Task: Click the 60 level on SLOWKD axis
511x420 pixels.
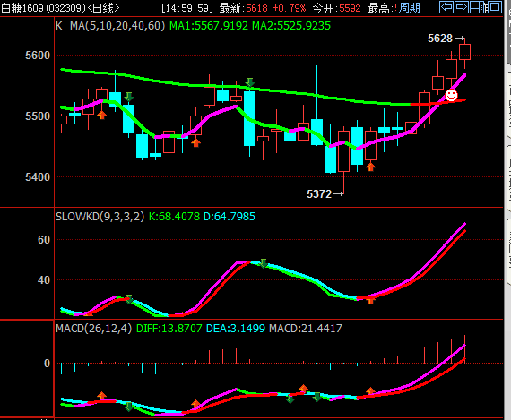Action: tap(44, 240)
